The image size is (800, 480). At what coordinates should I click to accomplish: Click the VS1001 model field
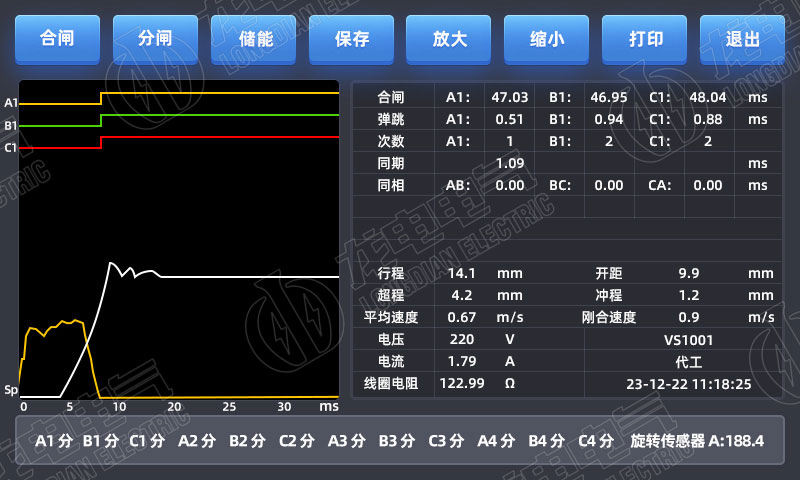pyautogui.click(x=688, y=340)
